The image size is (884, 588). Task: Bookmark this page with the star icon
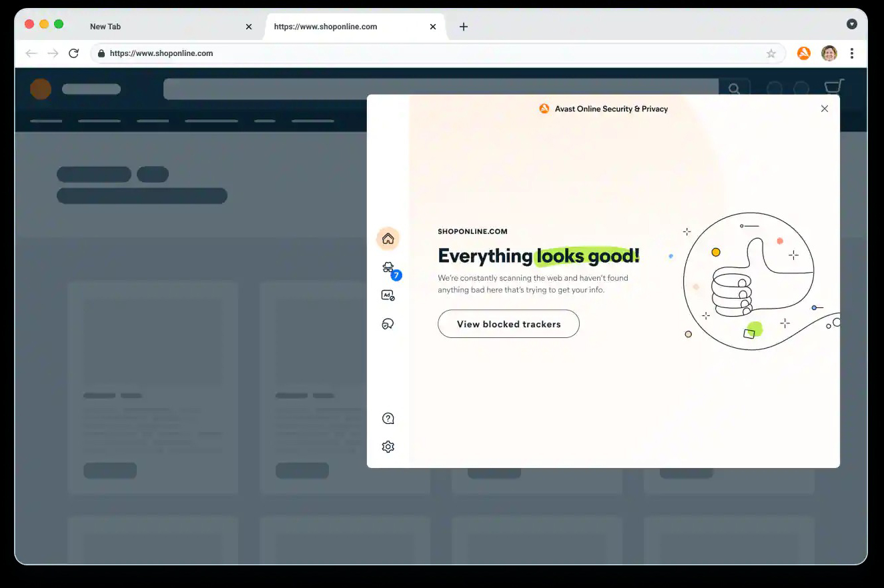coord(771,54)
